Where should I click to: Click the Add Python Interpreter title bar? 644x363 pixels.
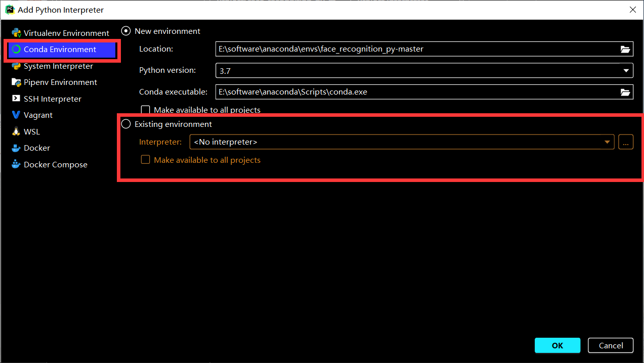tap(61, 9)
